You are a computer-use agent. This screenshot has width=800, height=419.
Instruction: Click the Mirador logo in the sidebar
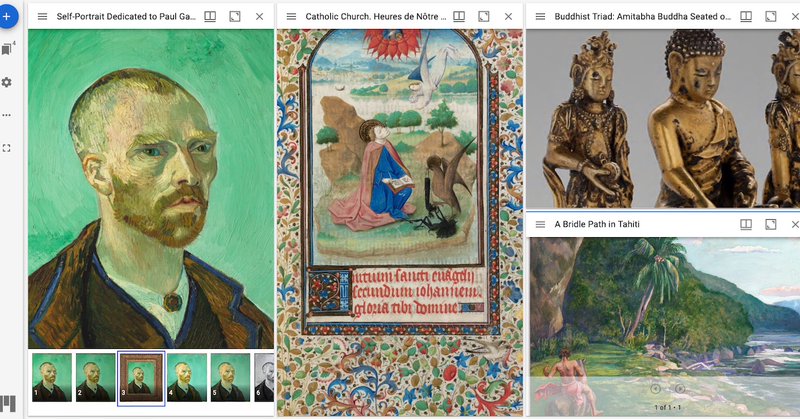click(8, 404)
